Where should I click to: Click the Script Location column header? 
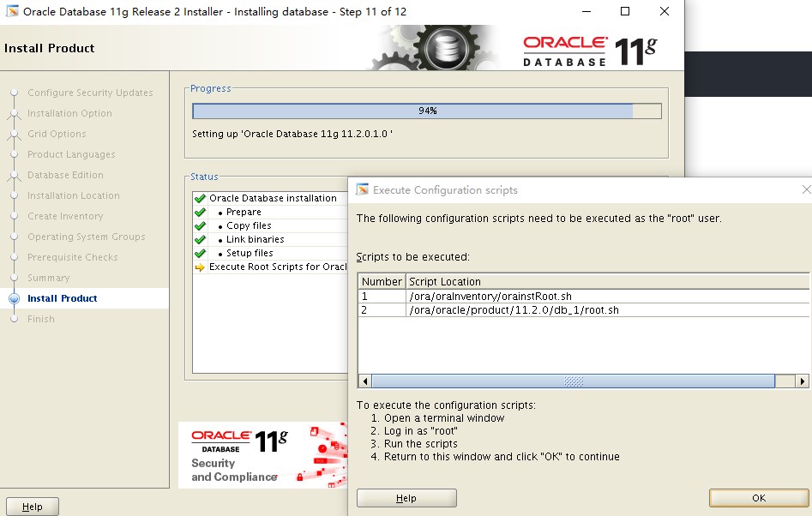point(607,281)
